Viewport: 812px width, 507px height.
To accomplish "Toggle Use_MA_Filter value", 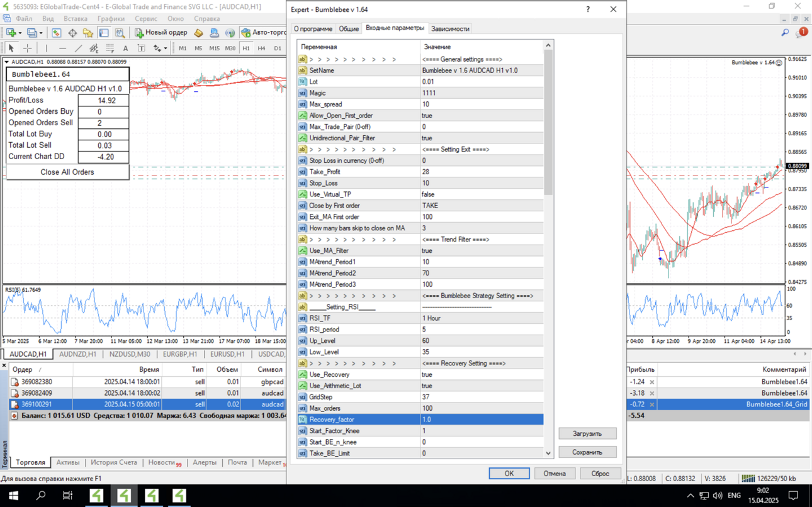I will pos(482,250).
